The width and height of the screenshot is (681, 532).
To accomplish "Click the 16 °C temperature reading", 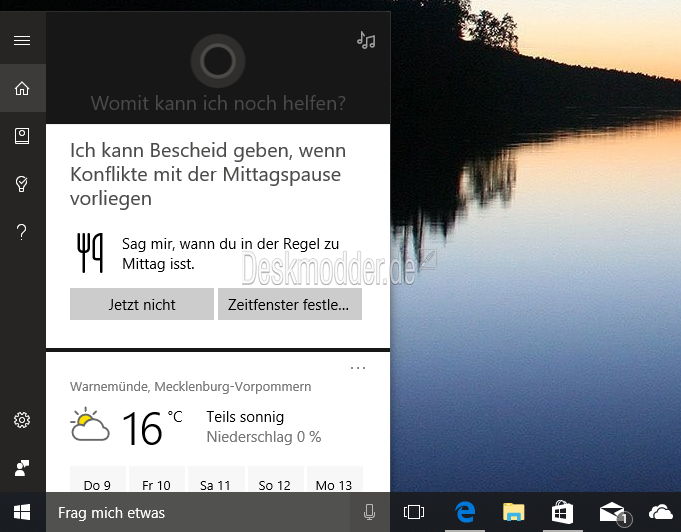I will point(152,428).
